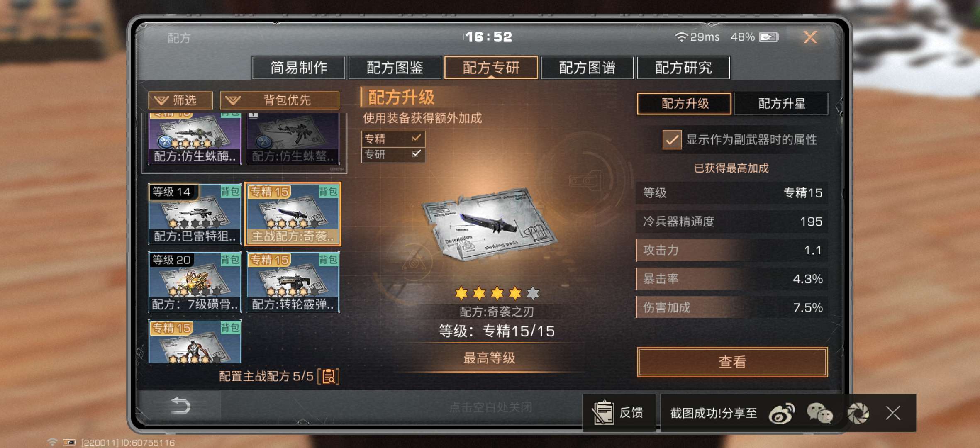Viewport: 980px width, 448px height.
Task: Open the 简易制作 tab
Action: tap(299, 68)
